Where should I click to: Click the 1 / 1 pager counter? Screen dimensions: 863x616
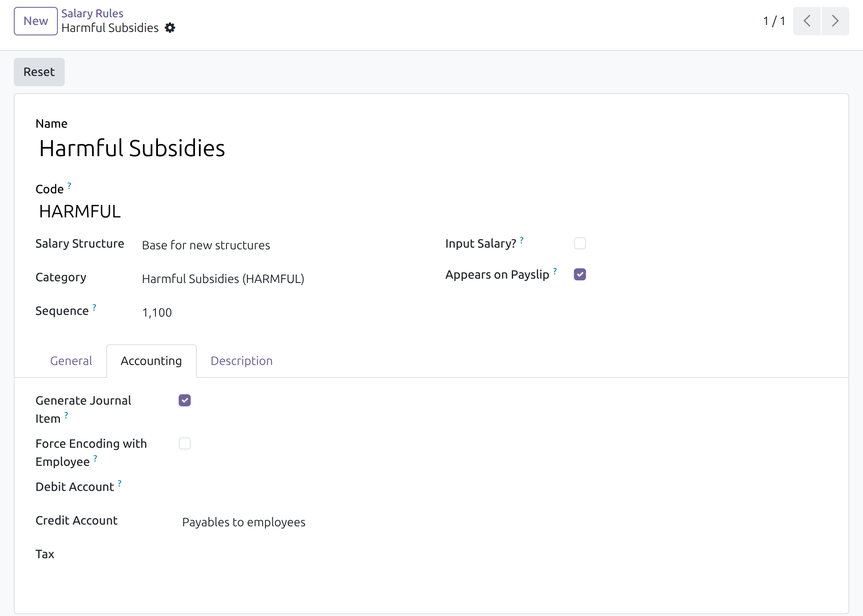click(774, 21)
